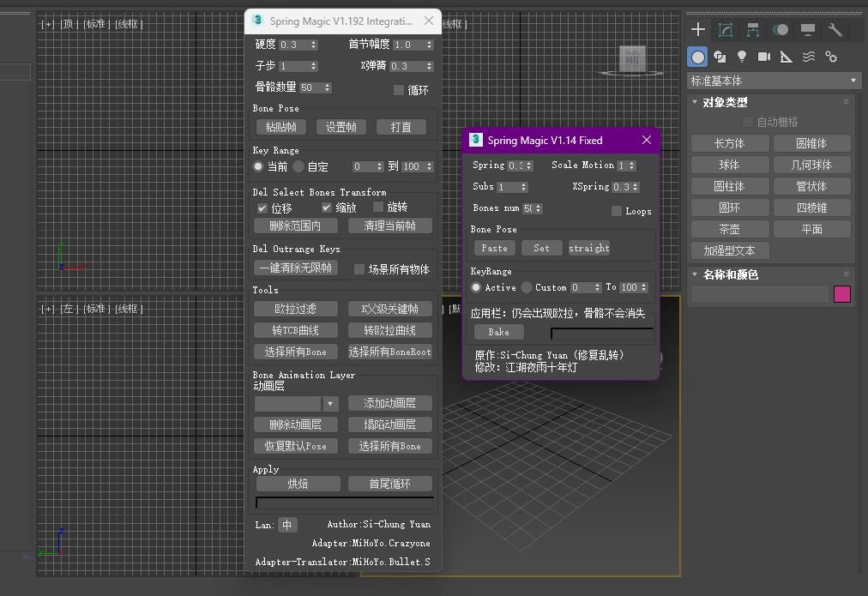This screenshot has height=596, width=868.
Task: Open the [线框] menu in left viewport
Action: (129, 308)
